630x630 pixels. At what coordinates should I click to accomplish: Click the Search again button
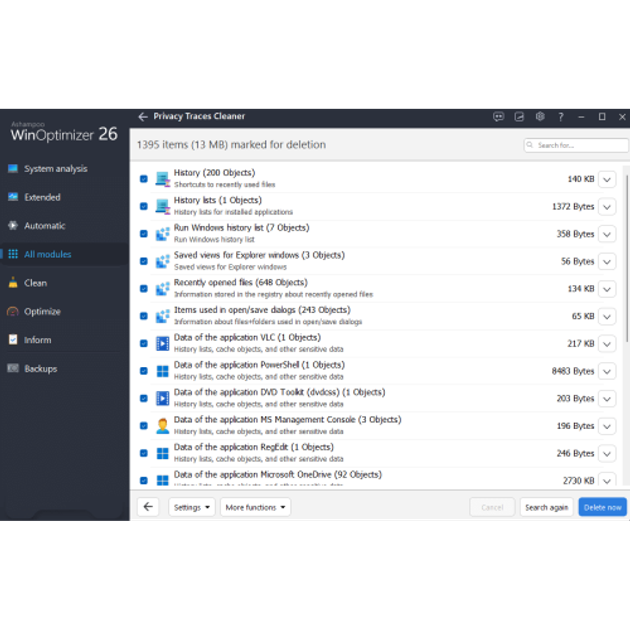pyautogui.click(x=546, y=507)
